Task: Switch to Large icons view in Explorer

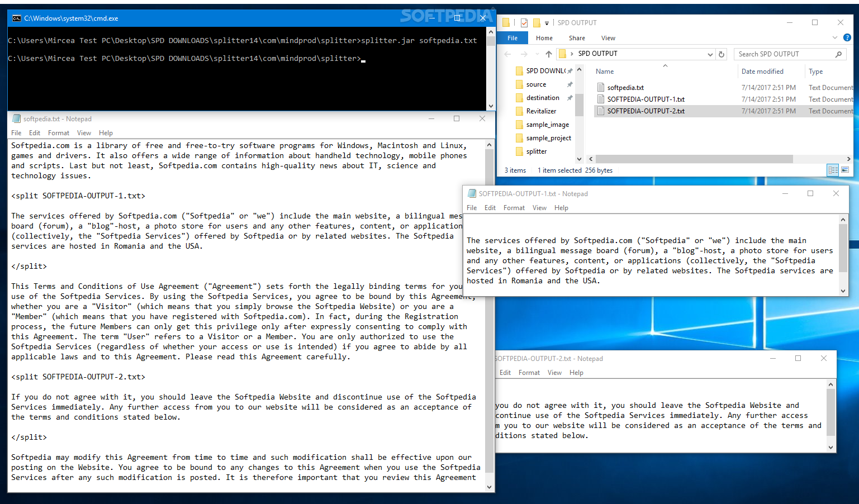Action: [x=845, y=170]
